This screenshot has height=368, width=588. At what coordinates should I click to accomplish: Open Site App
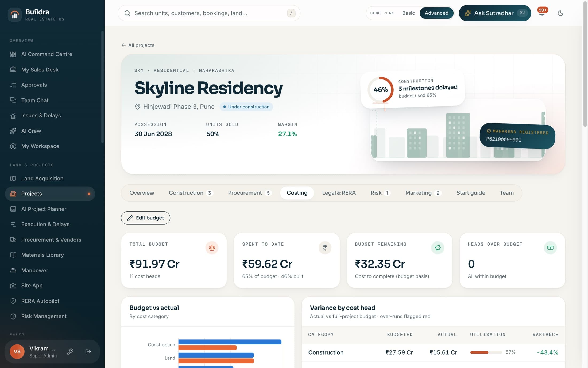(50, 286)
